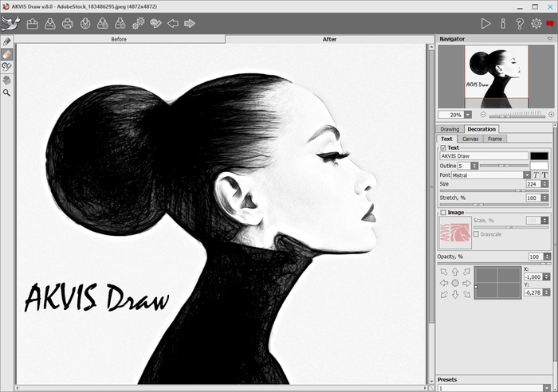The height and width of the screenshot is (392, 558).
Task: Click the Print image icon
Action: coord(68,23)
